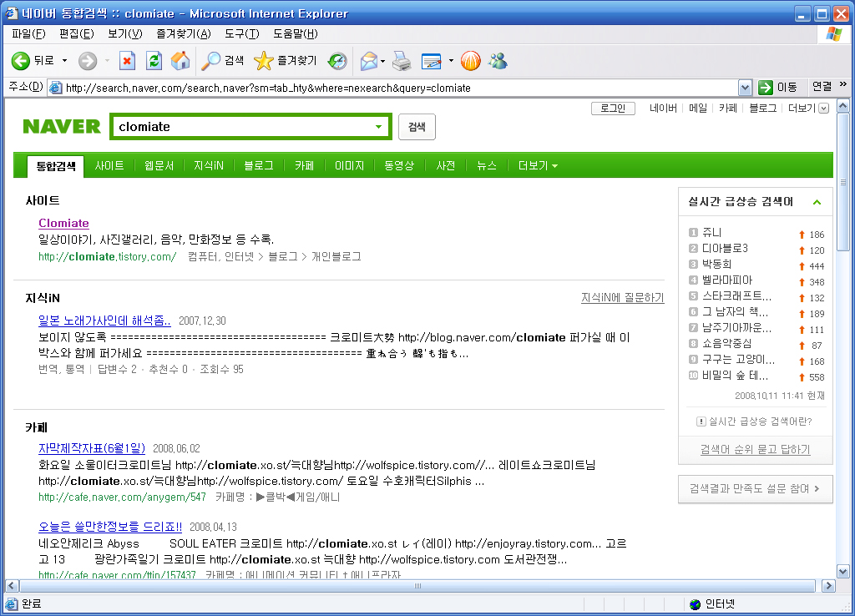Open the Home page icon
Viewport: 855px width, 616px height.
[x=180, y=60]
